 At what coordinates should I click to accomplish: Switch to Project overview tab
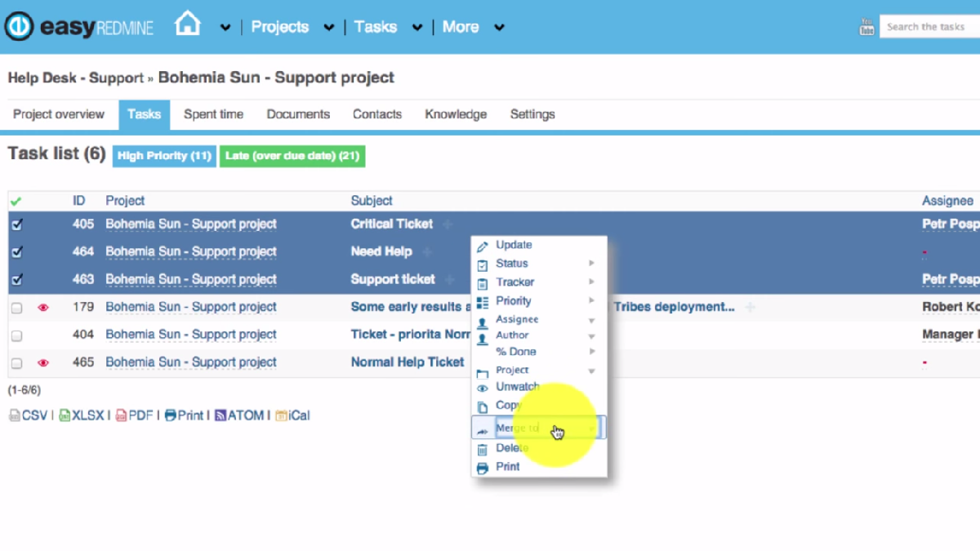click(x=59, y=114)
